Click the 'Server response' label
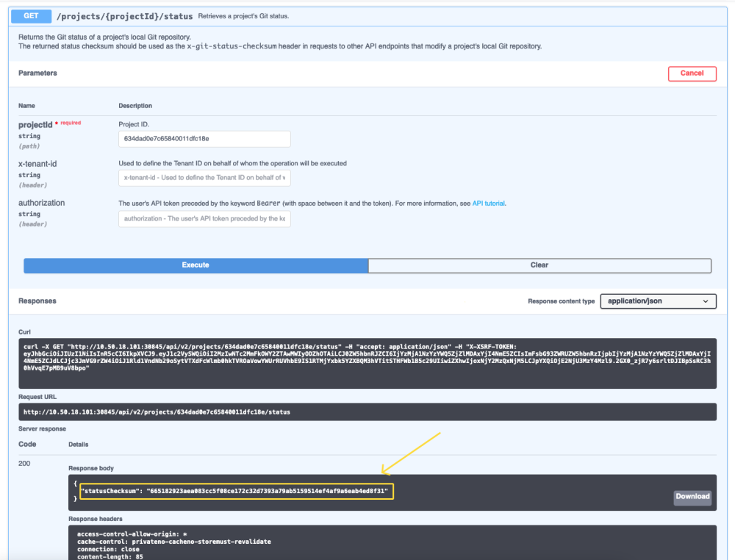735x560 pixels. point(42,428)
